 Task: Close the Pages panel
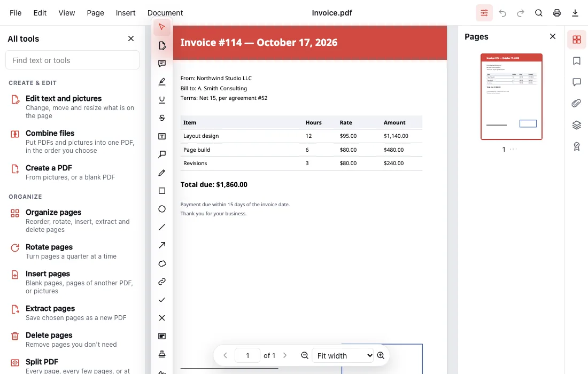pos(552,36)
